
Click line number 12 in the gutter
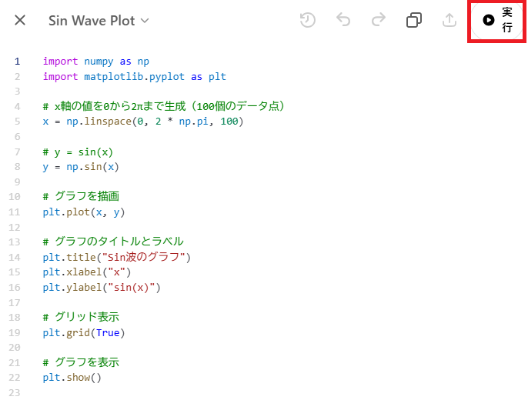click(x=15, y=228)
